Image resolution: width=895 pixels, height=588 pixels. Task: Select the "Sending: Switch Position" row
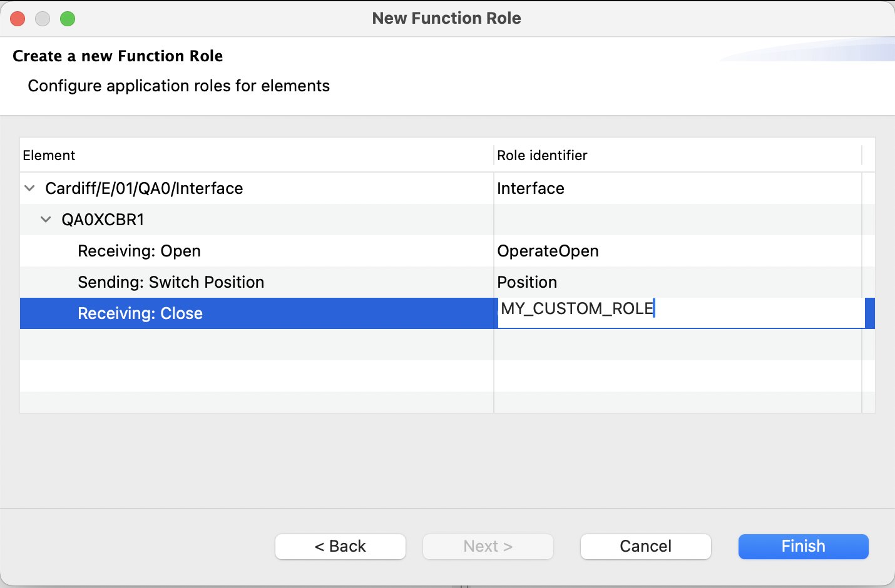[x=171, y=282]
